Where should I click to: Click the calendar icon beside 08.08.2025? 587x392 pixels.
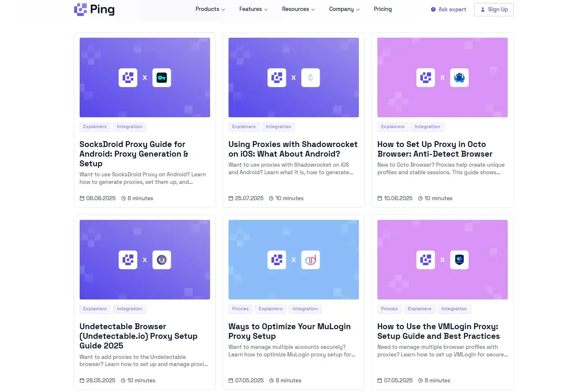pos(82,198)
